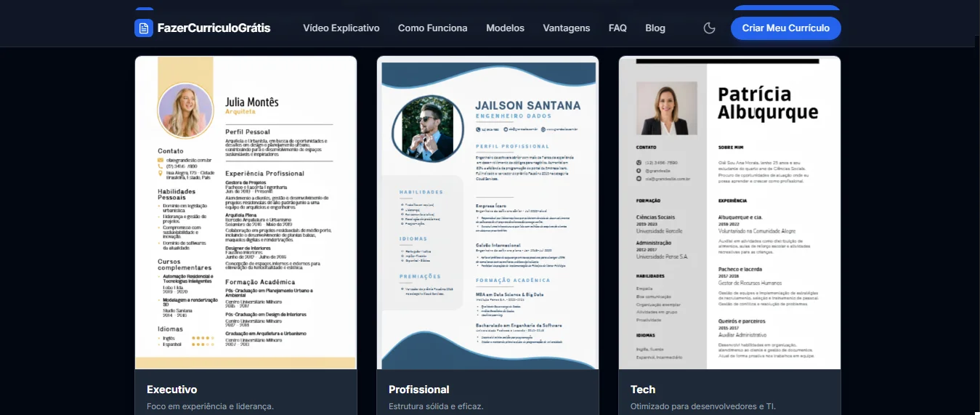Click Jailson Santana's circular profile photo
Image resolution: width=980 pixels, height=415 pixels.
click(x=427, y=131)
